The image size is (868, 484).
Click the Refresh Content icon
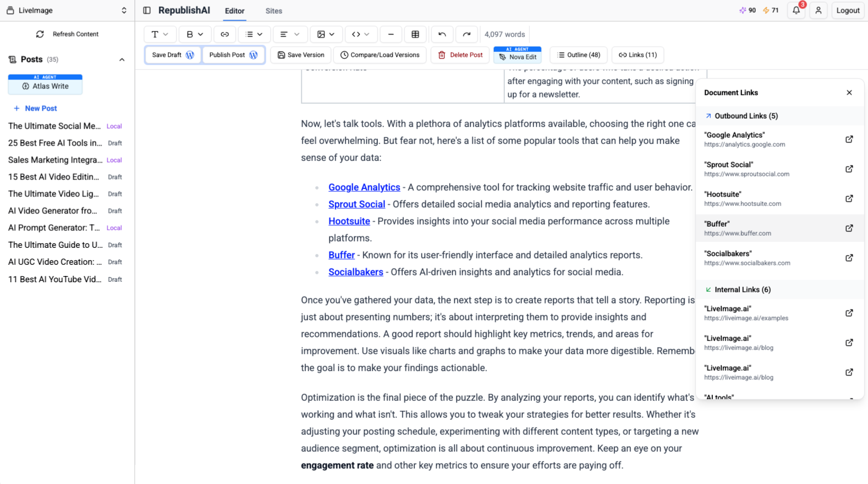(x=40, y=34)
